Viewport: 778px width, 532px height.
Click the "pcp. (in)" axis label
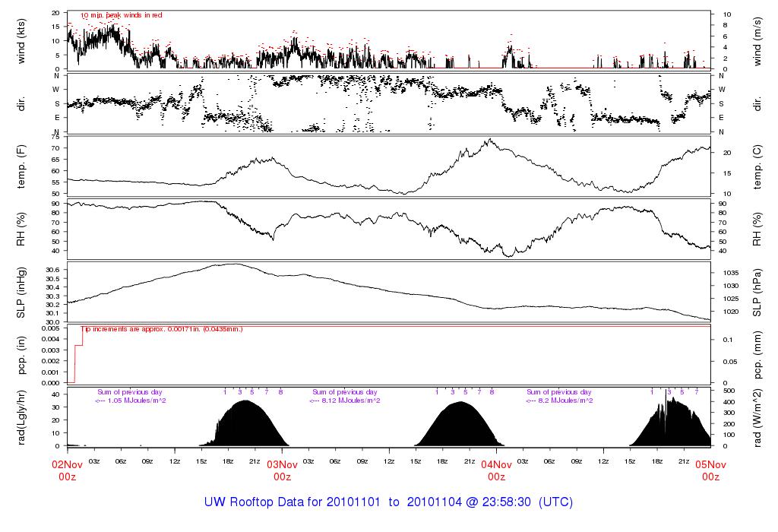click(21, 356)
